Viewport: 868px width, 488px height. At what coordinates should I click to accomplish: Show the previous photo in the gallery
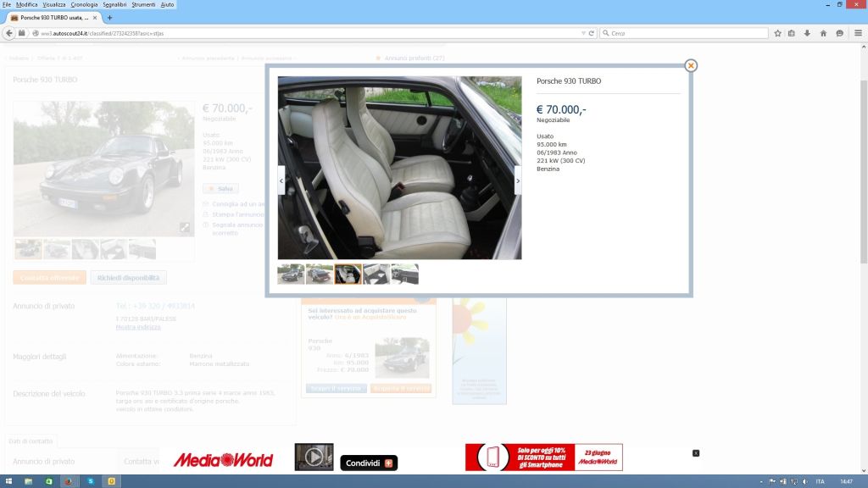[x=281, y=180]
